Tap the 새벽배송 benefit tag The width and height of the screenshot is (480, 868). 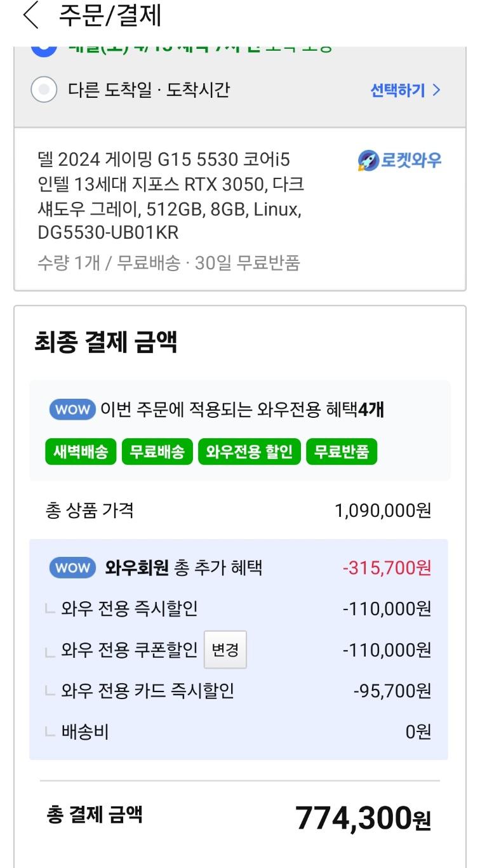[x=81, y=452]
